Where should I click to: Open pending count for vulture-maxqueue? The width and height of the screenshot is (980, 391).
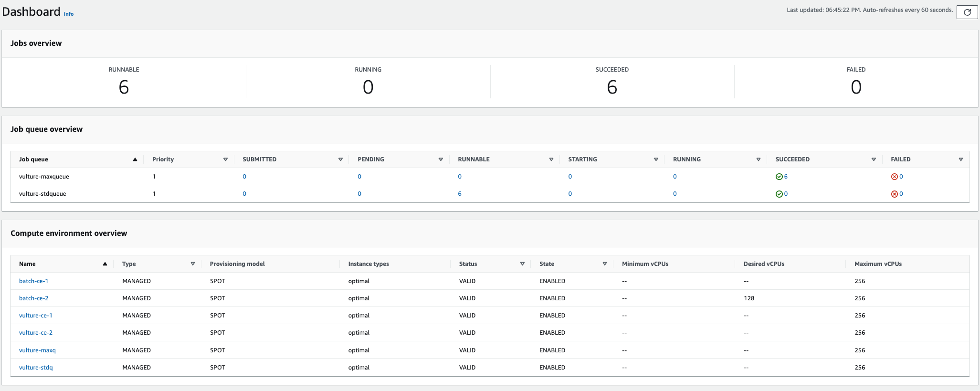(359, 177)
